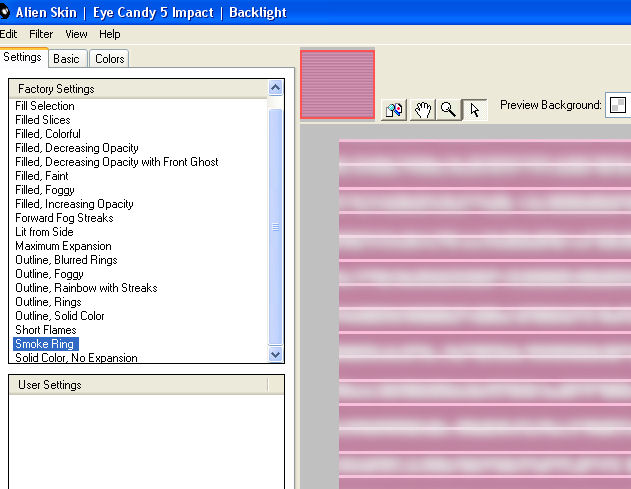Switch to the Colors tab
This screenshot has height=489, width=631.
[x=109, y=59]
